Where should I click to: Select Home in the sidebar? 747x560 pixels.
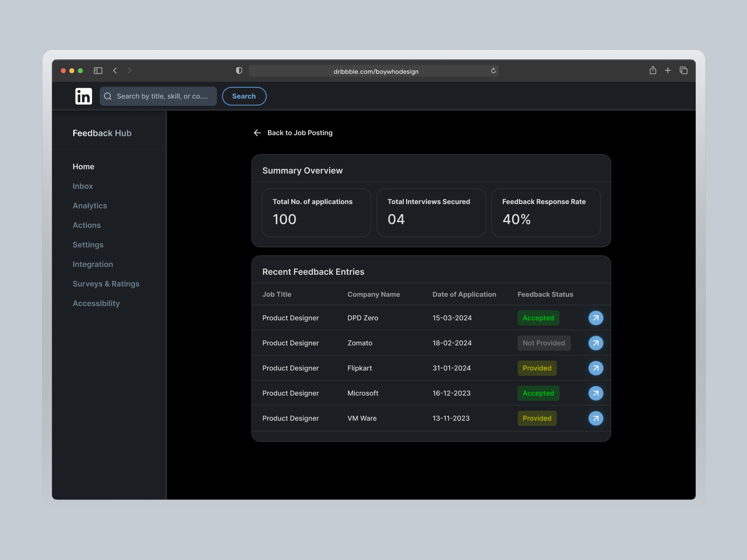click(84, 167)
